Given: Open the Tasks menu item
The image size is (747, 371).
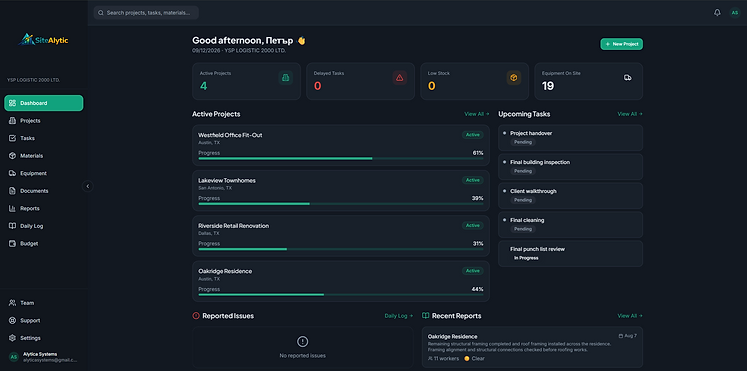Looking at the screenshot, I should (44, 138).
